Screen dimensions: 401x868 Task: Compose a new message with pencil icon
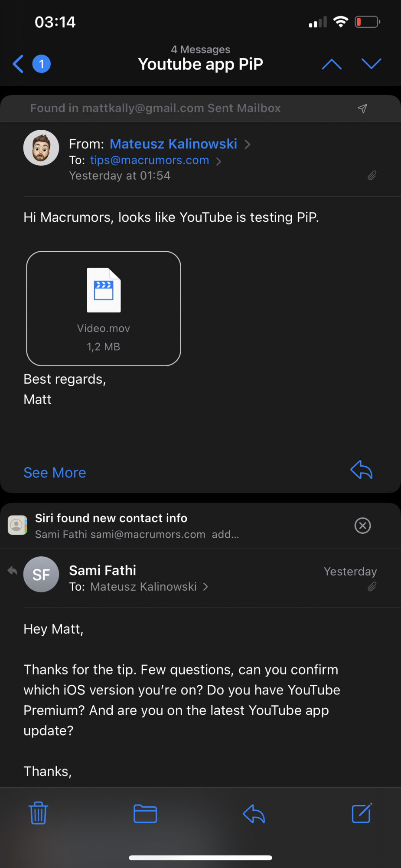[362, 813]
